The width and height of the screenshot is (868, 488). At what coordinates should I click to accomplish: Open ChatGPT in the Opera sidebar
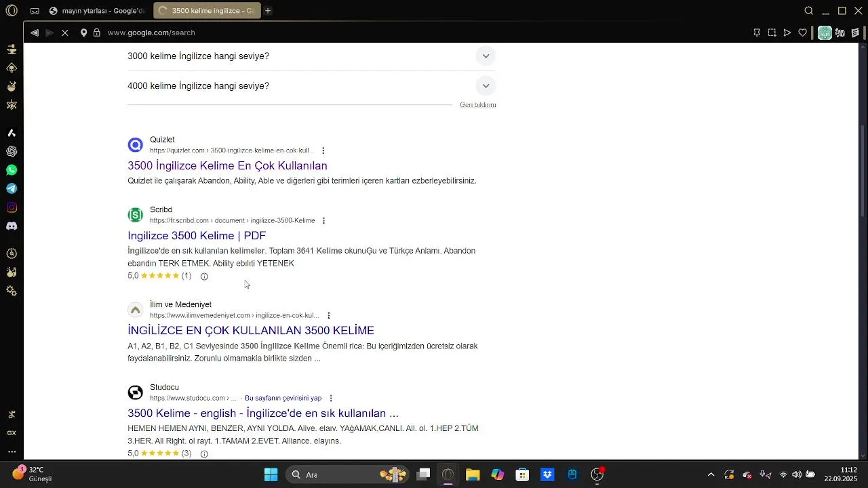(12, 151)
